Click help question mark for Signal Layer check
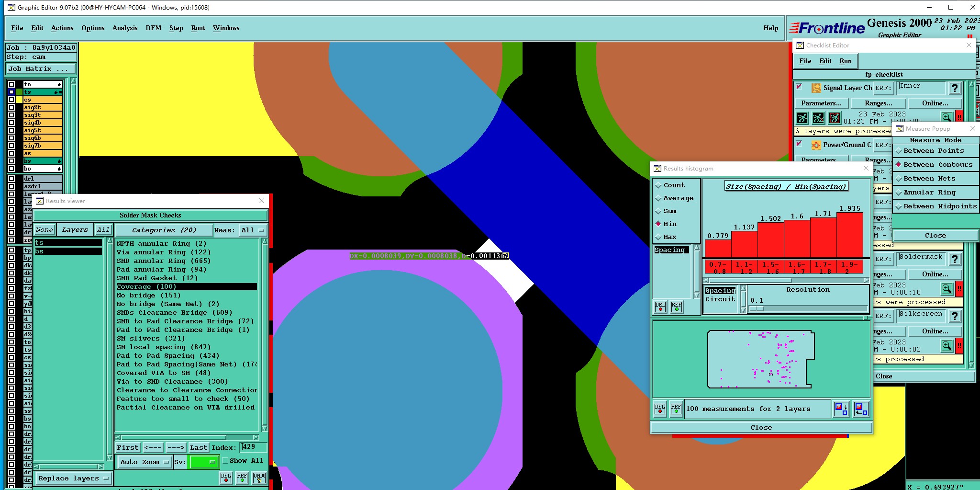This screenshot has width=980, height=490. tap(955, 88)
